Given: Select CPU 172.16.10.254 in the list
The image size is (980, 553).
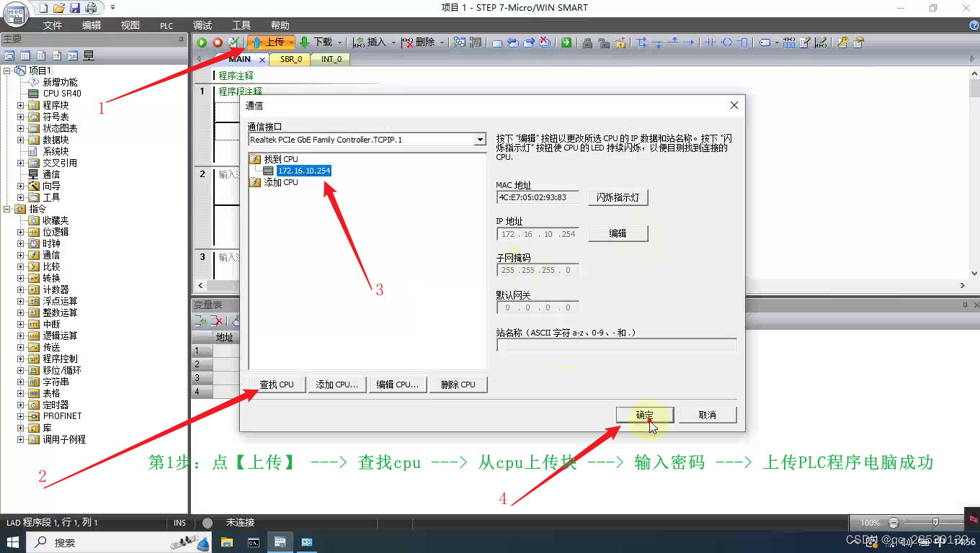Looking at the screenshot, I should 303,171.
